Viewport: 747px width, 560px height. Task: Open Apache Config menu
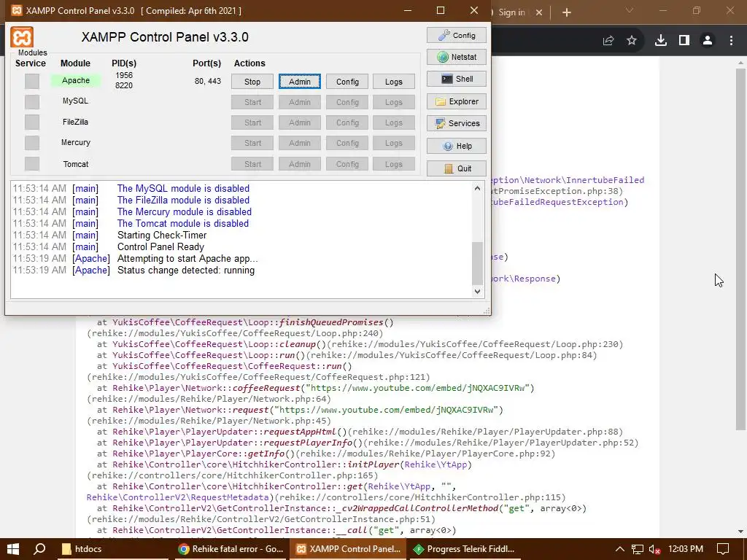pos(347,82)
